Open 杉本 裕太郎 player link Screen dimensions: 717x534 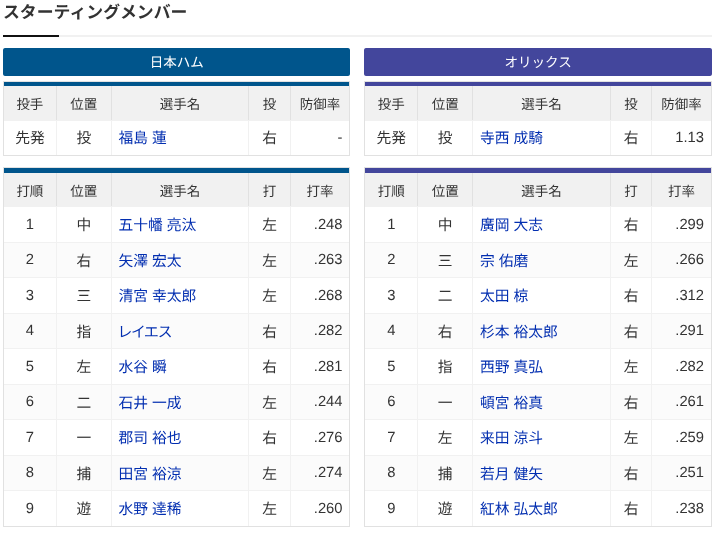519,331
